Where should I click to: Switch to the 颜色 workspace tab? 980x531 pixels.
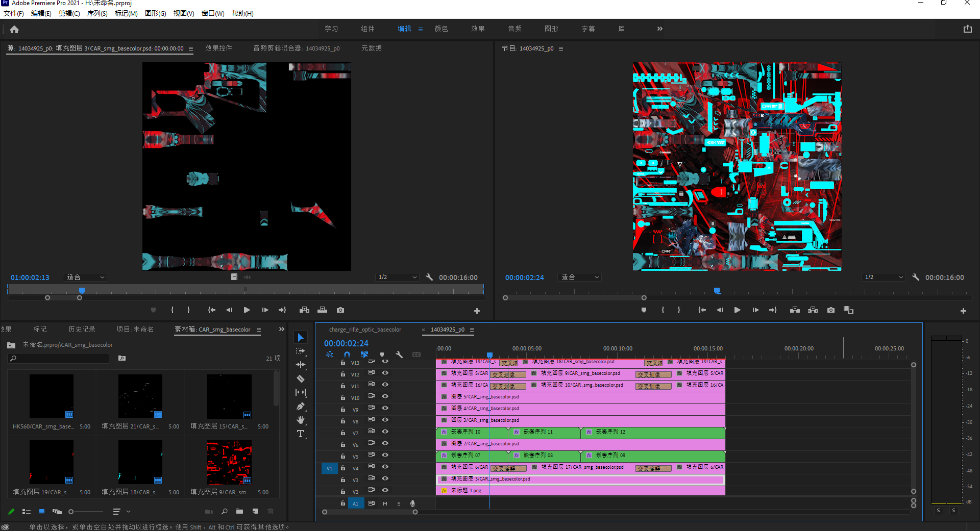point(441,29)
